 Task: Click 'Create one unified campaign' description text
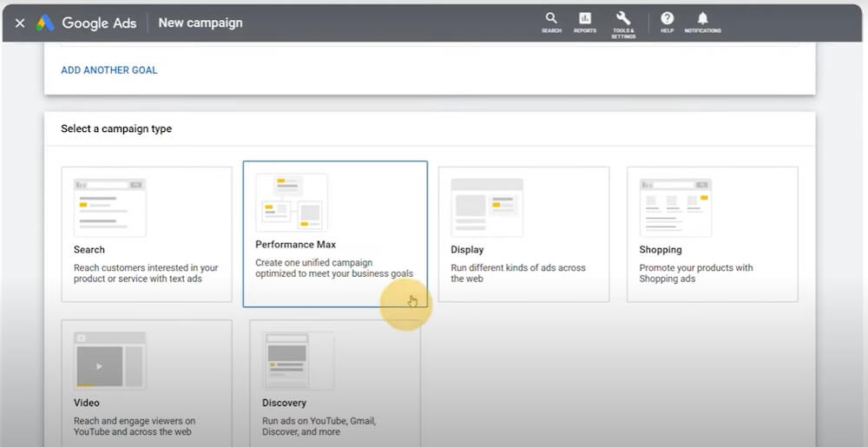pyautogui.click(x=334, y=267)
